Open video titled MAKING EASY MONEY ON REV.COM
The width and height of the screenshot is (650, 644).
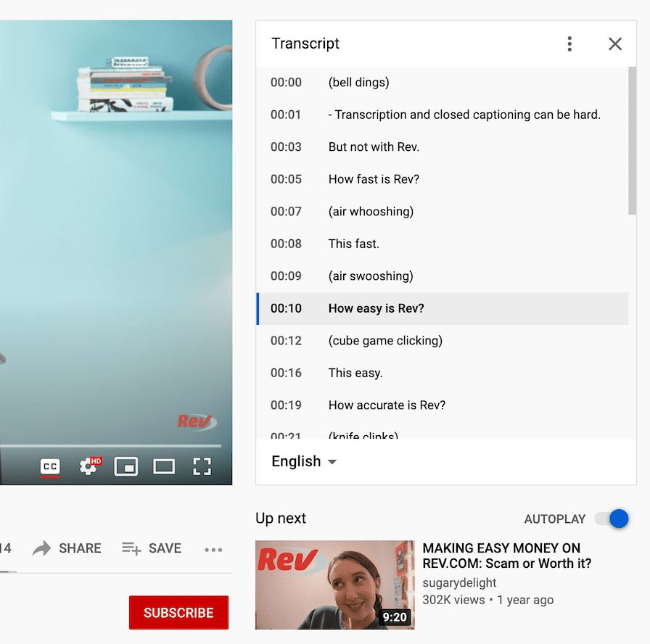click(506, 556)
